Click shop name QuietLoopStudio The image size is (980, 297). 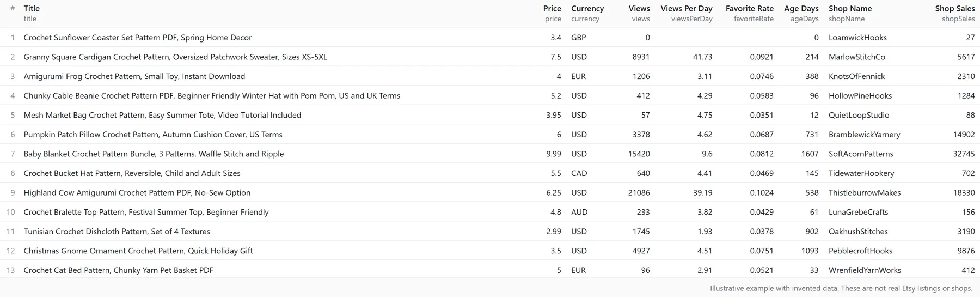(859, 115)
